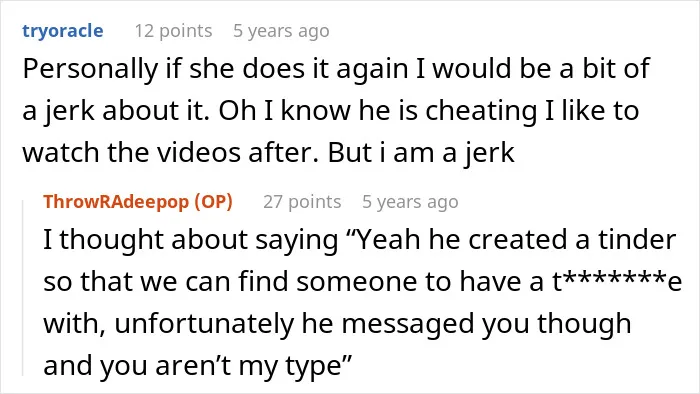Click the line starting 'with, unfortunately he messaged'
700x394 pixels.
pyautogui.click(x=337, y=323)
